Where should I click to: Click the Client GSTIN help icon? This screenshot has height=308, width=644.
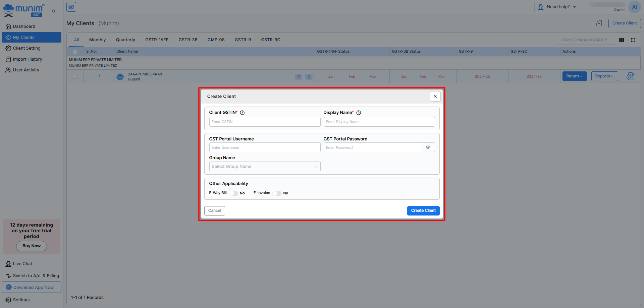[x=242, y=113]
